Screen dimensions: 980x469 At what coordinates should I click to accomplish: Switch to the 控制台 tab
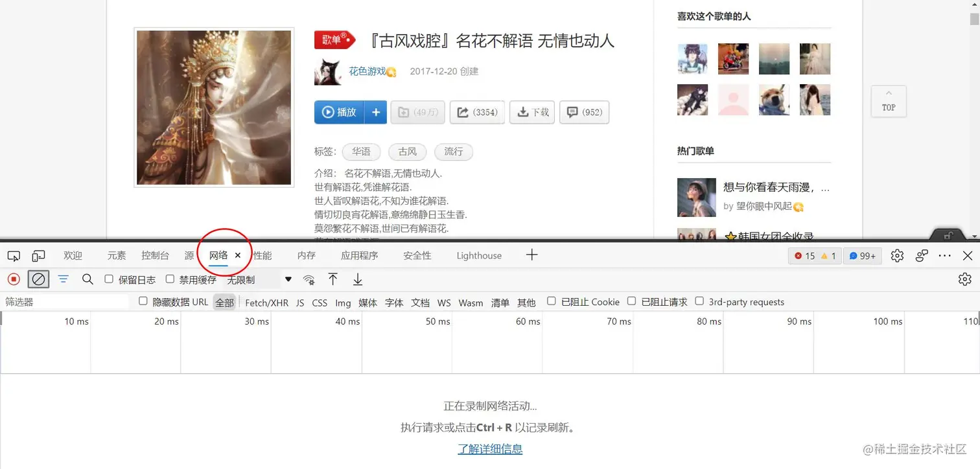coord(154,255)
